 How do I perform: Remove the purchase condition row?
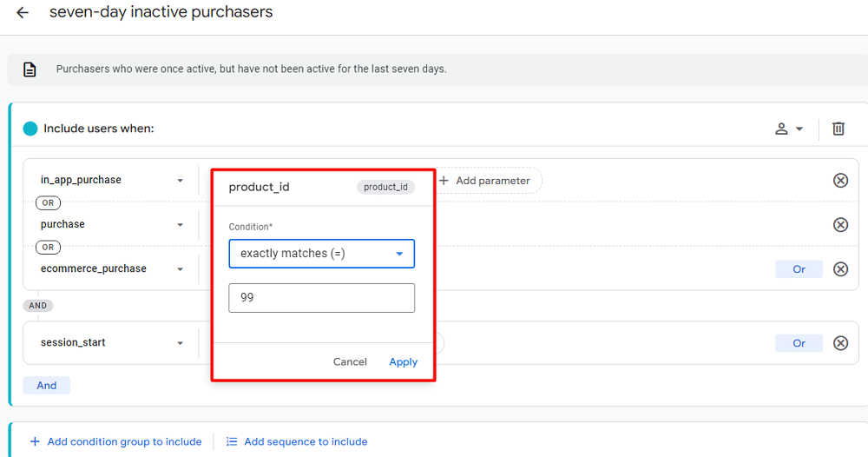[840, 225]
